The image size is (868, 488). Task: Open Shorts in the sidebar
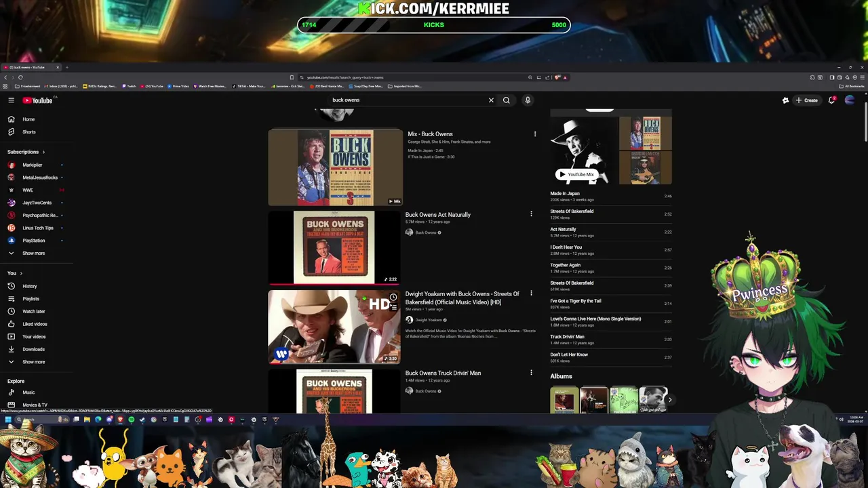tap(37, 132)
